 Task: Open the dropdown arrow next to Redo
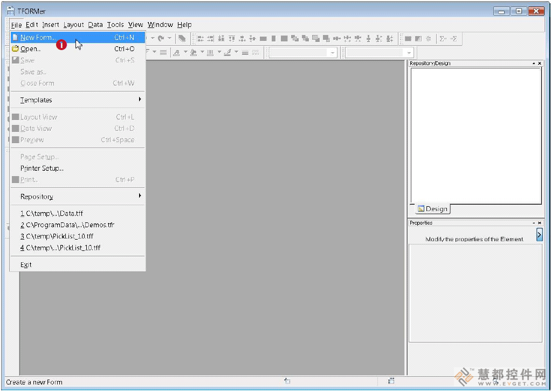169,38
